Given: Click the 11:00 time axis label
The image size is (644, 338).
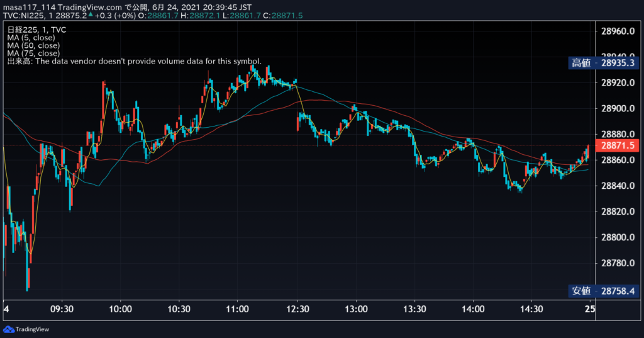Looking at the screenshot, I should coord(237,309).
